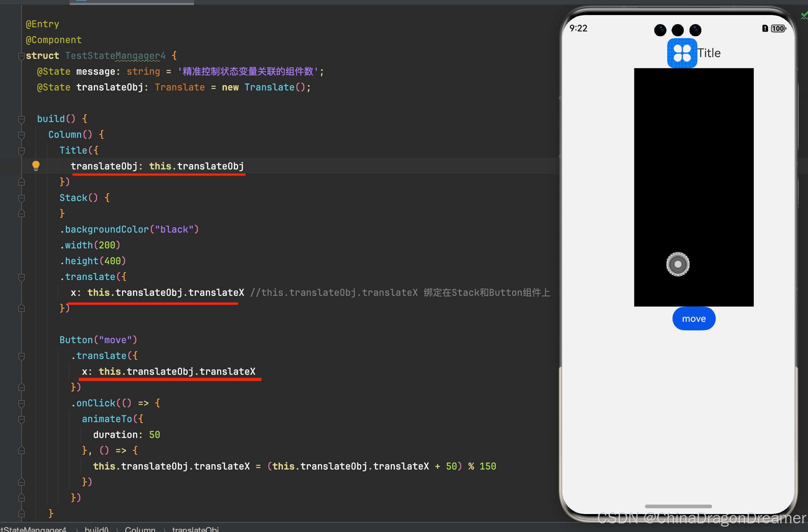The height and width of the screenshot is (532, 808).
Task: Fold the Column() block in the gutter
Action: [x=21, y=135]
